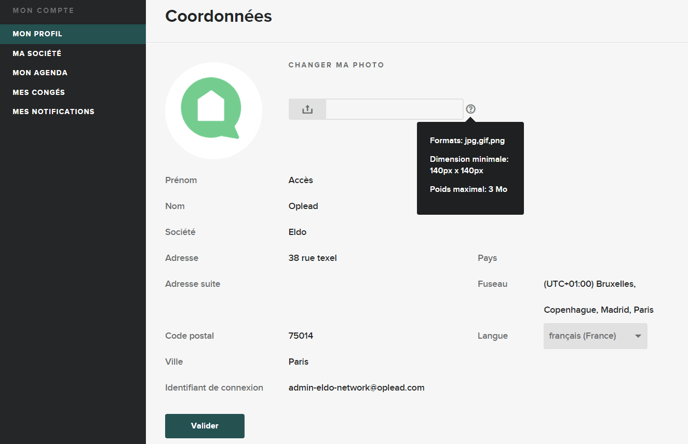The image size is (688, 444).
Task: Click the Nom value Oplead
Action: pyautogui.click(x=303, y=206)
